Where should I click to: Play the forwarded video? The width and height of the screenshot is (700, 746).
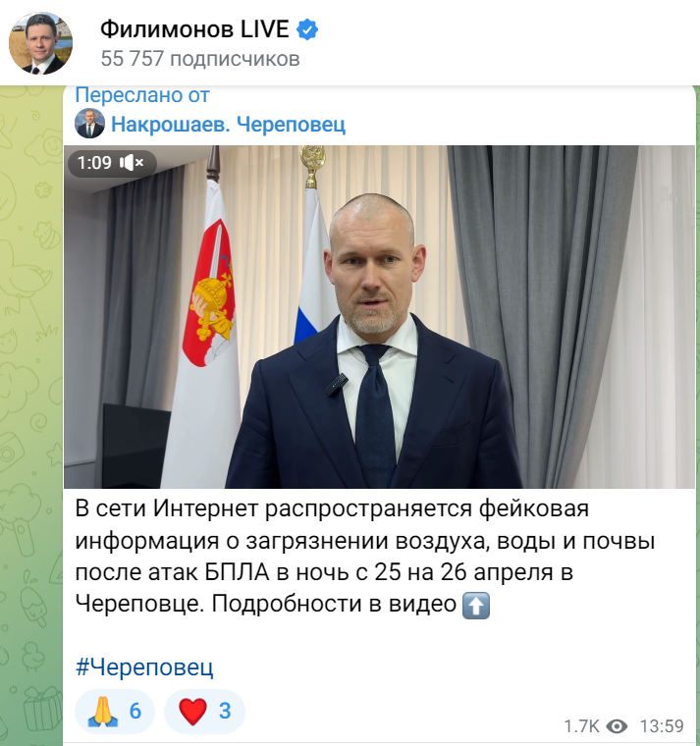(379, 317)
